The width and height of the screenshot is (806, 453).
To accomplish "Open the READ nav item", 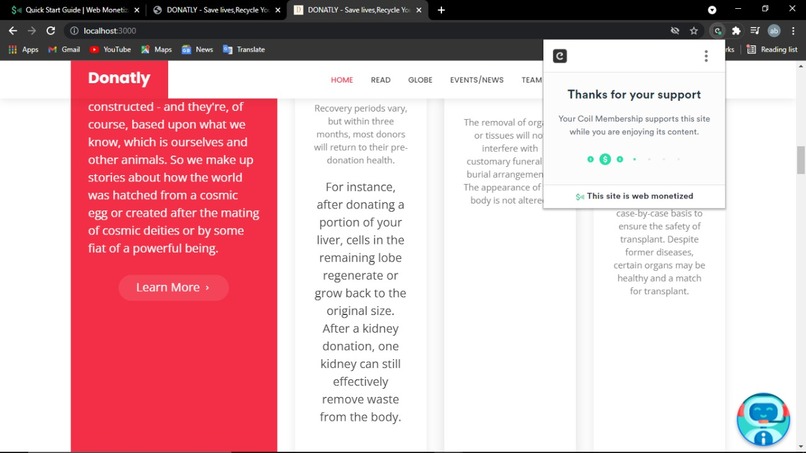I will click(380, 80).
